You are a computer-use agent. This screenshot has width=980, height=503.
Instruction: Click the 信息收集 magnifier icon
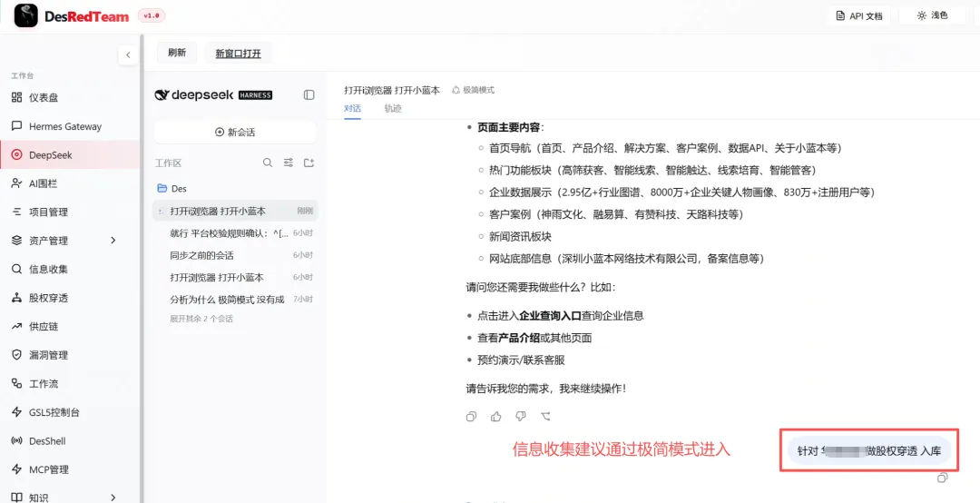click(x=17, y=270)
